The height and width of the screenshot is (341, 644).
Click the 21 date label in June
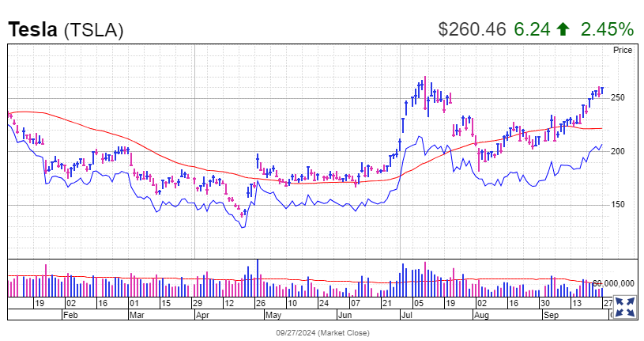pyautogui.click(x=387, y=304)
